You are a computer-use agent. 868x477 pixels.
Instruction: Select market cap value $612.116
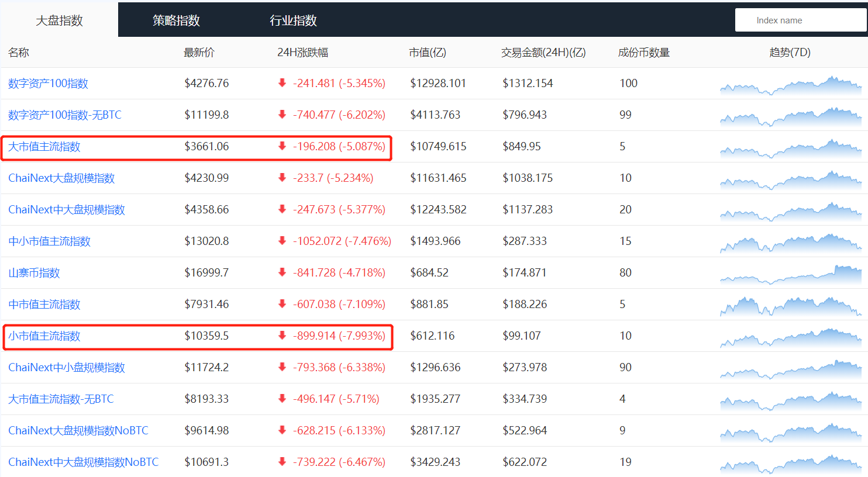pos(432,336)
